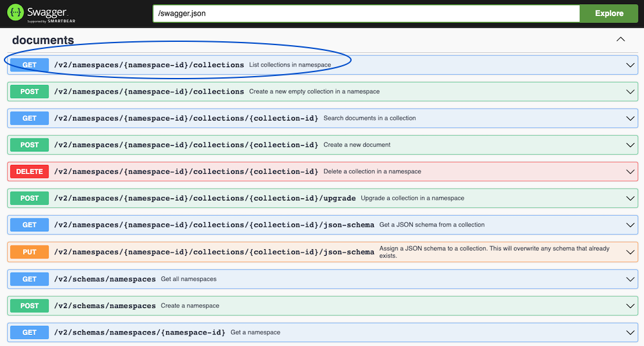Viewport: 644px width, 346px height.
Task: Click 'Create a new document' description
Action: [x=357, y=145]
